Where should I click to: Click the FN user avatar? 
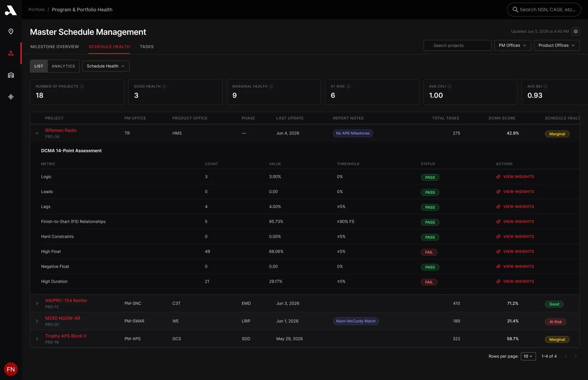[11, 369]
